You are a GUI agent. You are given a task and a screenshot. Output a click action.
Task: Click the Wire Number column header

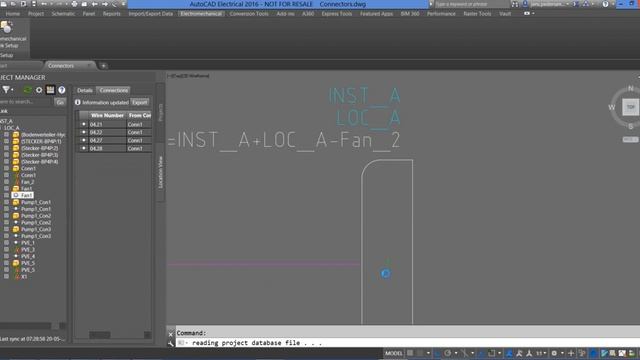(x=107, y=116)
